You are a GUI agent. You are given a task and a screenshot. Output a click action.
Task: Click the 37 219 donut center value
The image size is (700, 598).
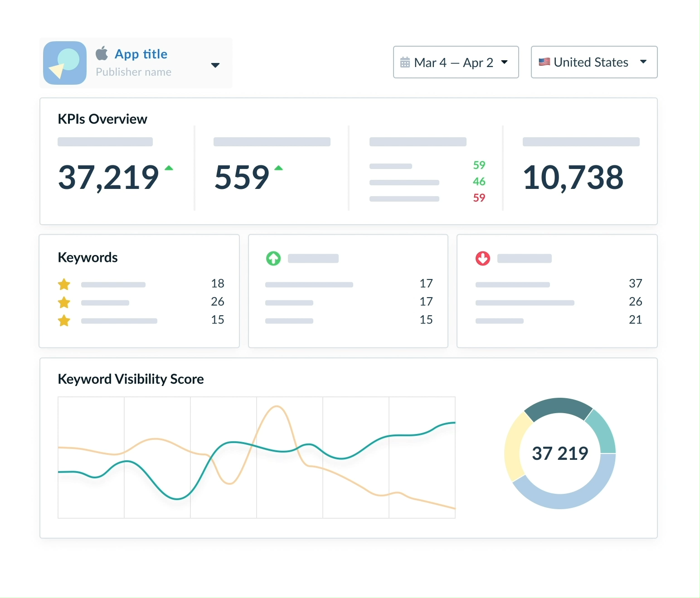[x=560, y=453]
